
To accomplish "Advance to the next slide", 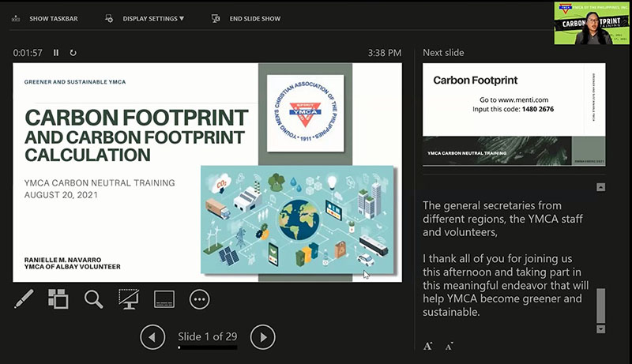I will click(x=263, y=337).
